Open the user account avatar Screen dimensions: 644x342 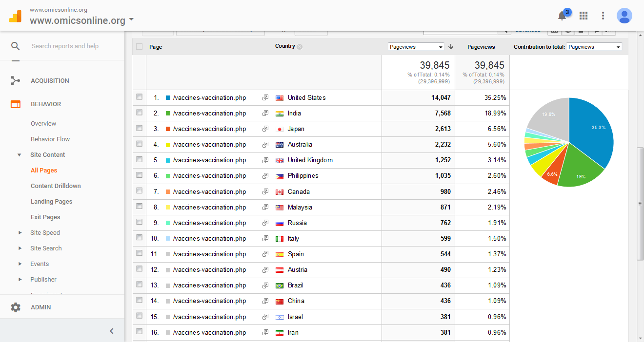click(x=624, y=16)
